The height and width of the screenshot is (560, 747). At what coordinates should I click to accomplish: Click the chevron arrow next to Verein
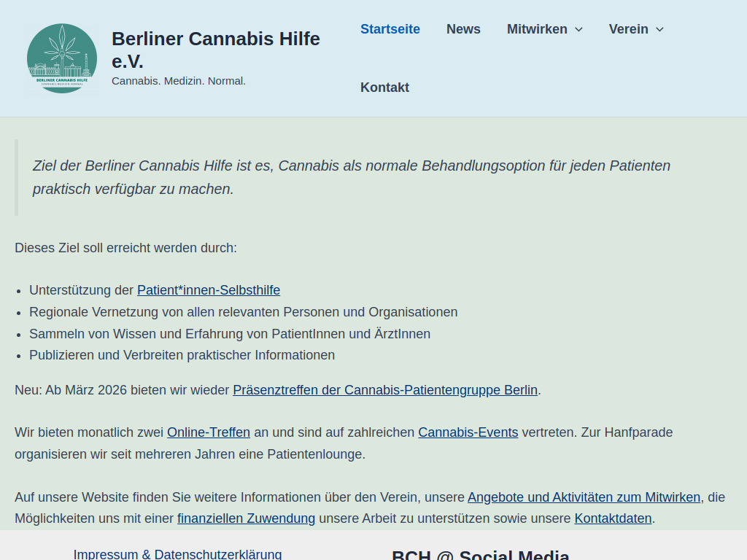tap(660, 30)
